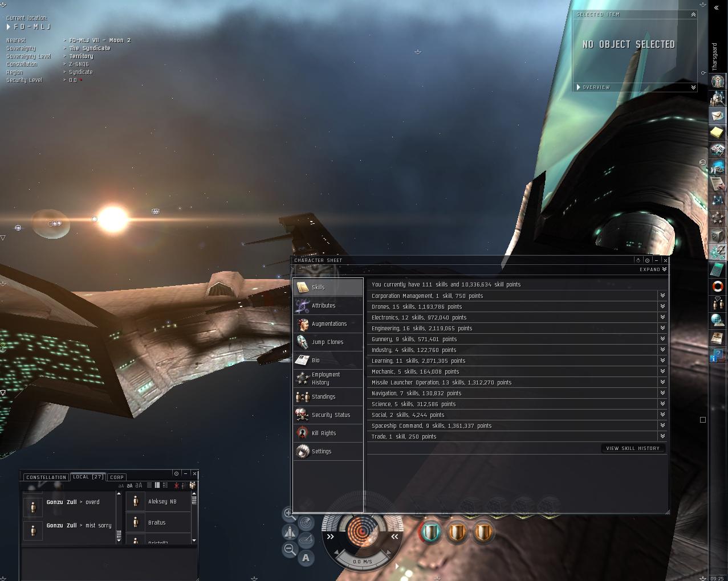The image size is (728, 581).
Task: Expand the Learning skill group
Action: pos(662,361)
